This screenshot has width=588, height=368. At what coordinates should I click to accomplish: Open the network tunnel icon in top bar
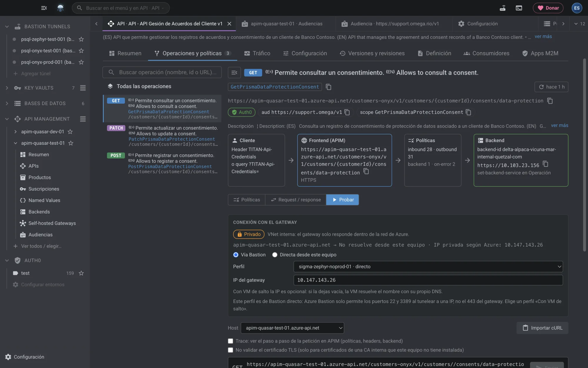click(503, 8)
